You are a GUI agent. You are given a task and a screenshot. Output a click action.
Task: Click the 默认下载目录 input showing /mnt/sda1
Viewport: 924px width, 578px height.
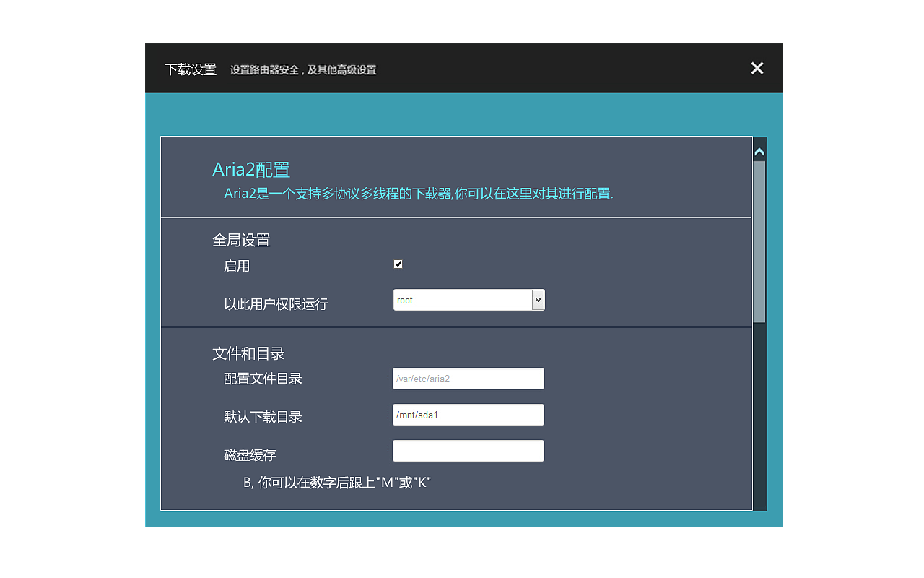(468, 414)
